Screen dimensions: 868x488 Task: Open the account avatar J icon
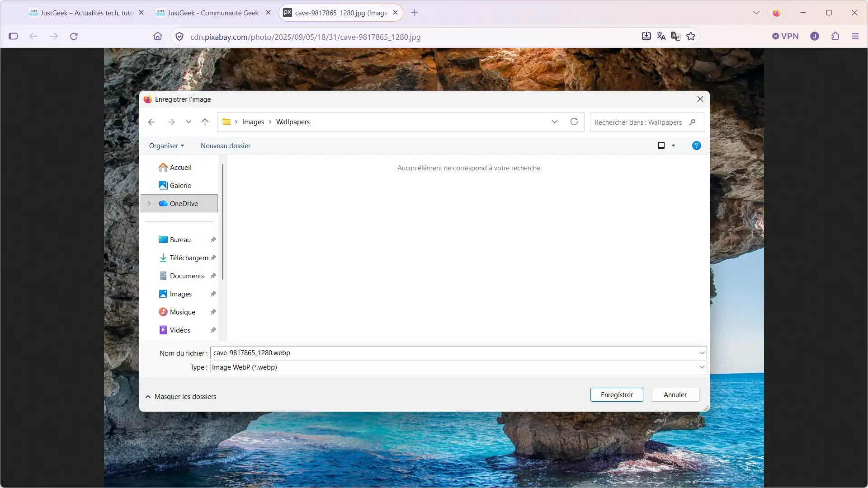click(815, 36)
